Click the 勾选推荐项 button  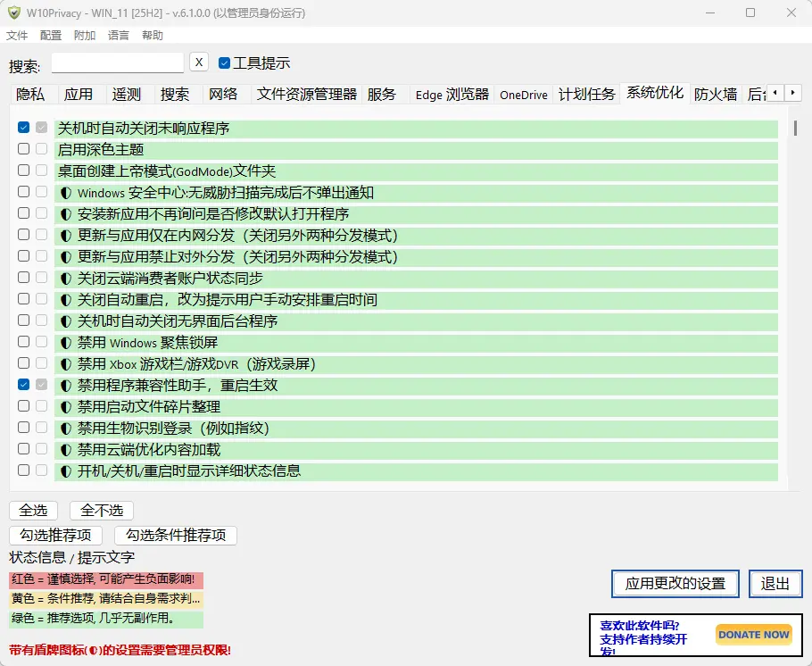click(56, 536)
